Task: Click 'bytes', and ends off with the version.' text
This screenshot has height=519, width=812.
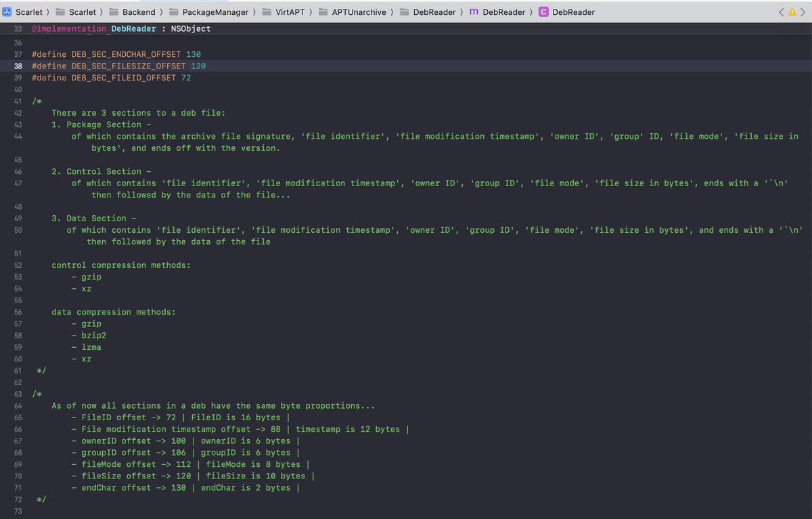Action: tap(186, 148)
